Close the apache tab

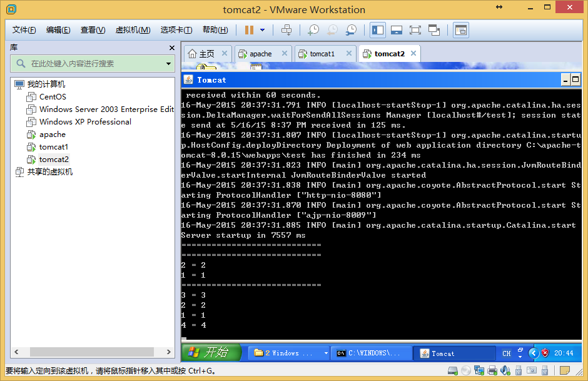(x=285, y=53)
